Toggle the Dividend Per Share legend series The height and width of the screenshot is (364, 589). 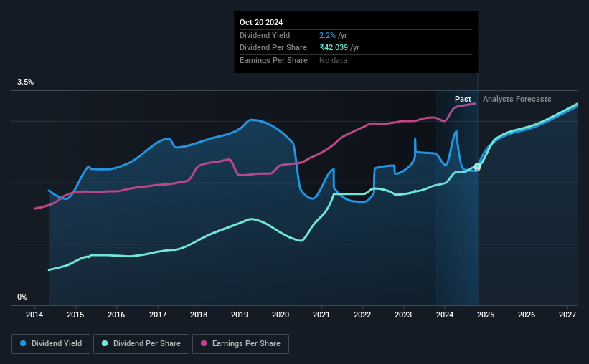141,344
